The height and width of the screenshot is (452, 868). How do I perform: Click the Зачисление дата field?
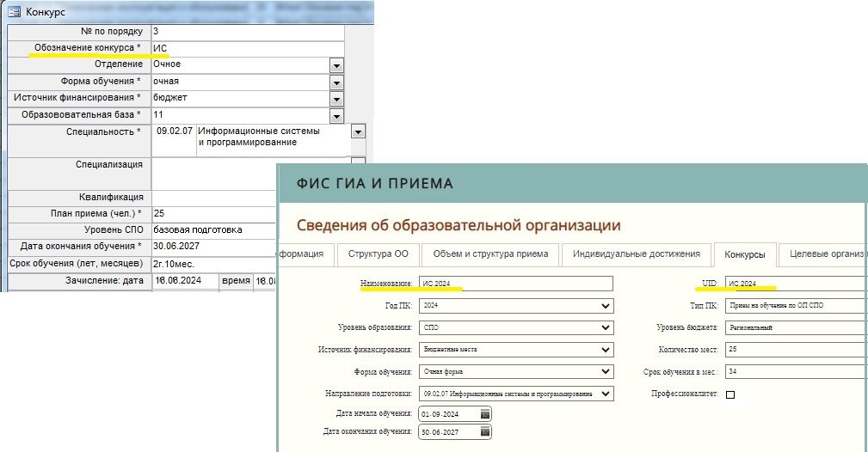(x=185, y=280)
